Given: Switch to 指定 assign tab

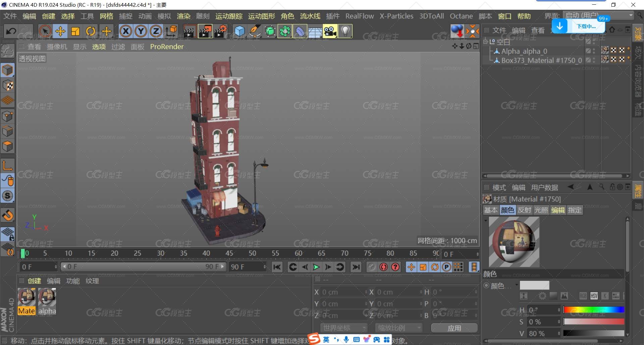Looking at the screenshot, I should (x=575, y=210).
